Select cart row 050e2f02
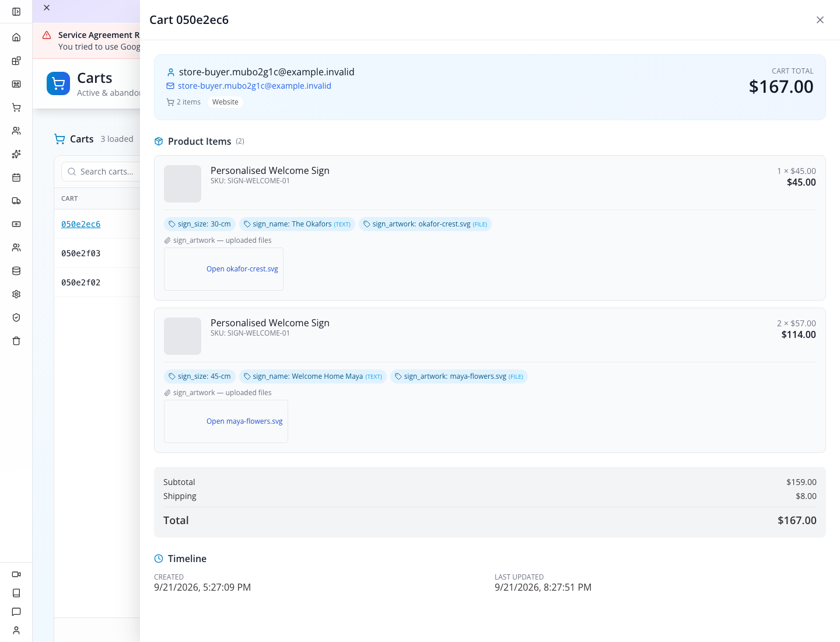 81,282
